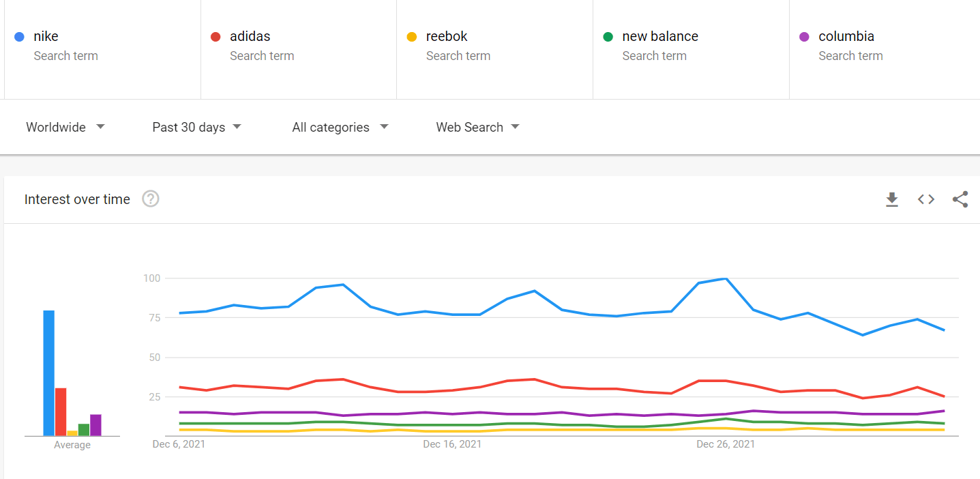This screenshot has width=980, height=479.
Task: Click the red adidas color dot
Action: pos(216,37)
